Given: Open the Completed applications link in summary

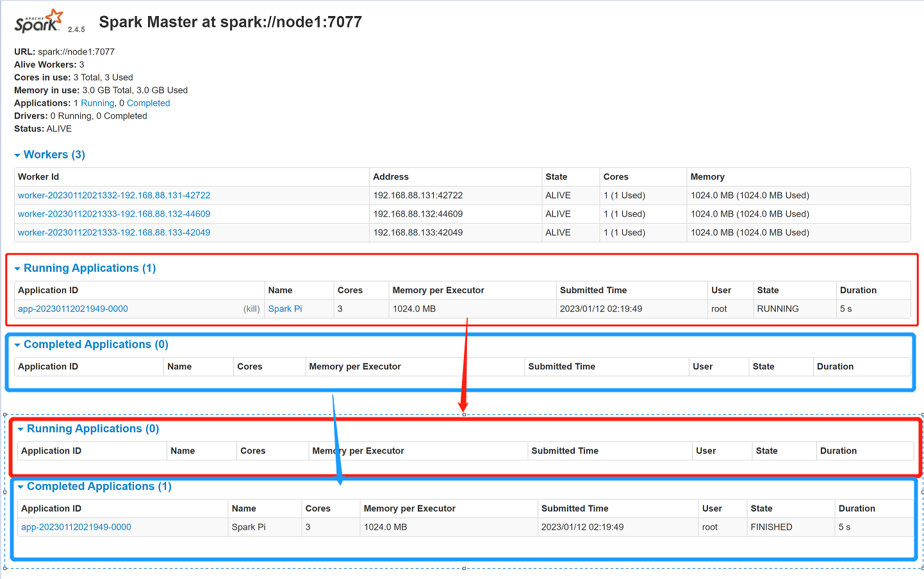Looking at the screenshot, I should pyautogui.click(x=148, y=103).
